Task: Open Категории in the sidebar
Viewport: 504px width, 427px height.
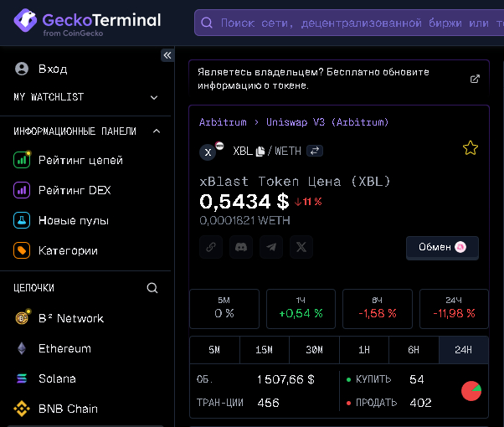Action: pyautogui.click(x=68, y=251)
